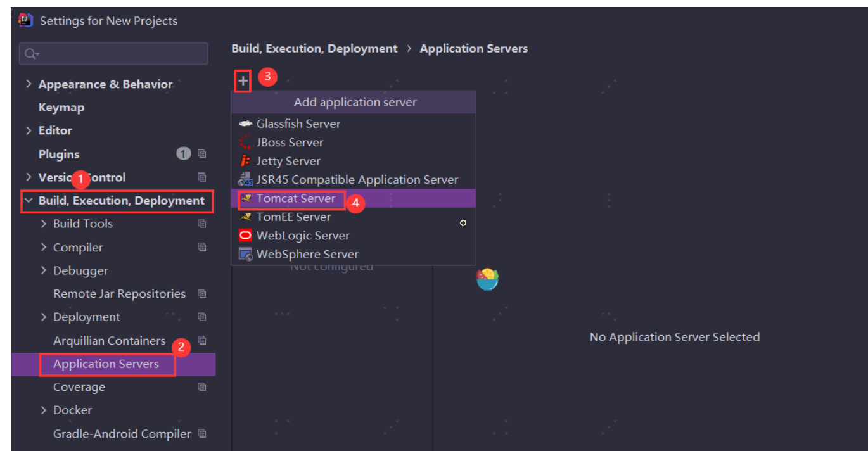Expand the Compiler node
Viewport: 868px width, 451px height.
(x=44, y=247)
